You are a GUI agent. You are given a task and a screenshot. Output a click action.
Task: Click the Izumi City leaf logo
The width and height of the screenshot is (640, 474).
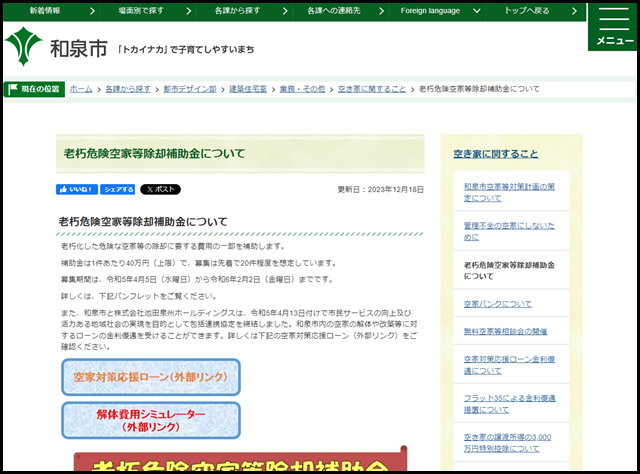[24, 47]
